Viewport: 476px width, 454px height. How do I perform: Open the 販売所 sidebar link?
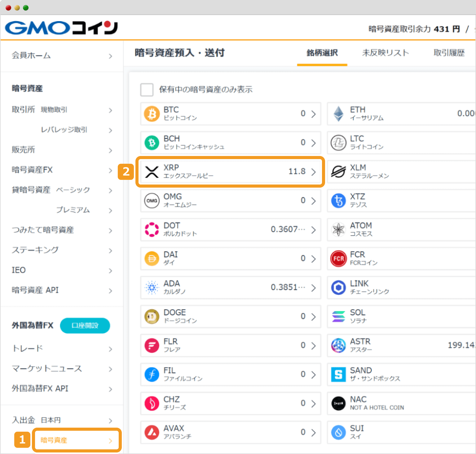coord(24,150)
